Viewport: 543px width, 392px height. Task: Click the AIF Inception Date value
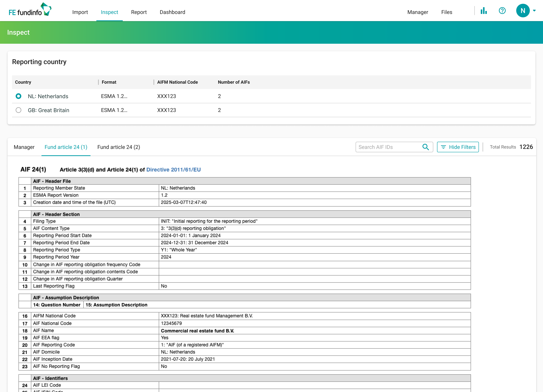(188, 359)
